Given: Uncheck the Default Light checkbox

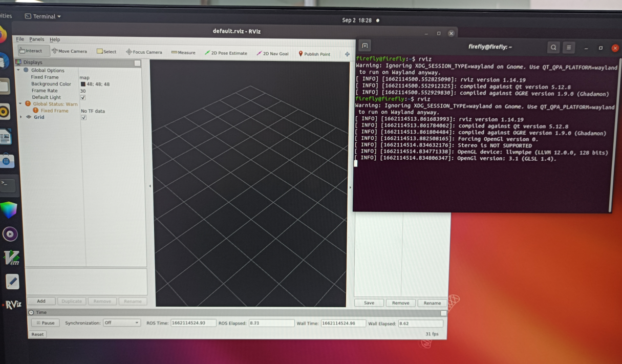Looking at the screenshot, I should (84, 97).
